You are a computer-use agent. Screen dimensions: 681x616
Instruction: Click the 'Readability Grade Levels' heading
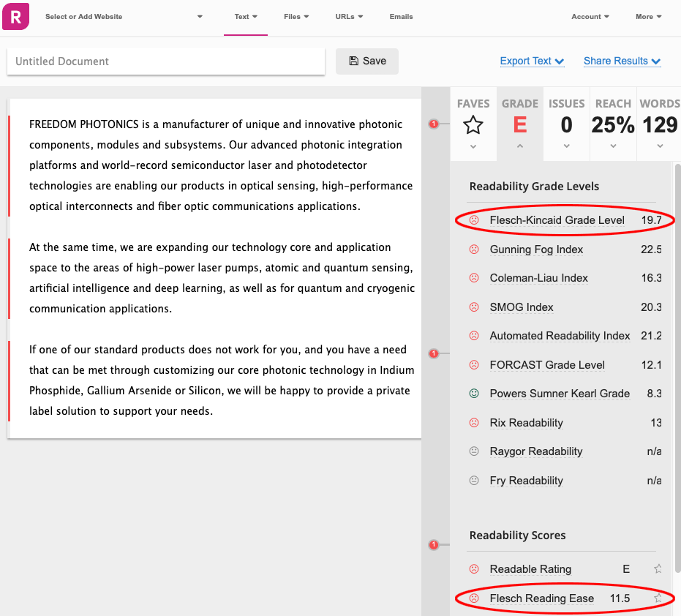click(x=534, y=187)
